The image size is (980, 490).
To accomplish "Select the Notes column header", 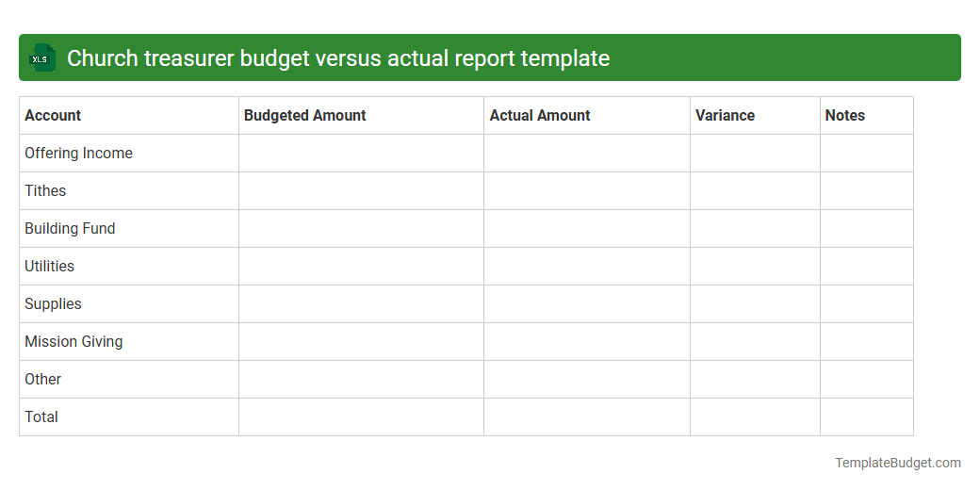I will coord(867,116).
